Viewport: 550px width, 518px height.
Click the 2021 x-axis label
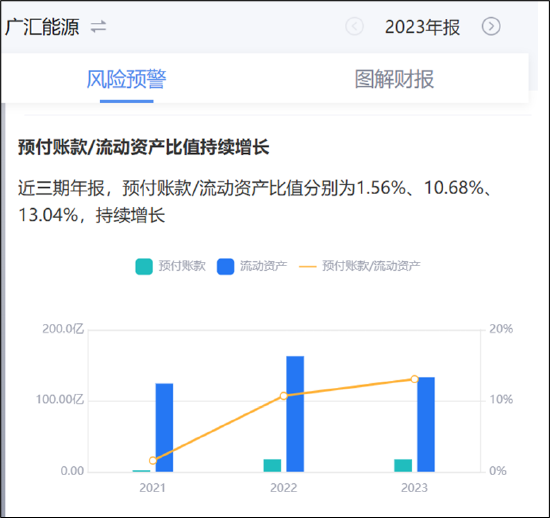point(152,488)
